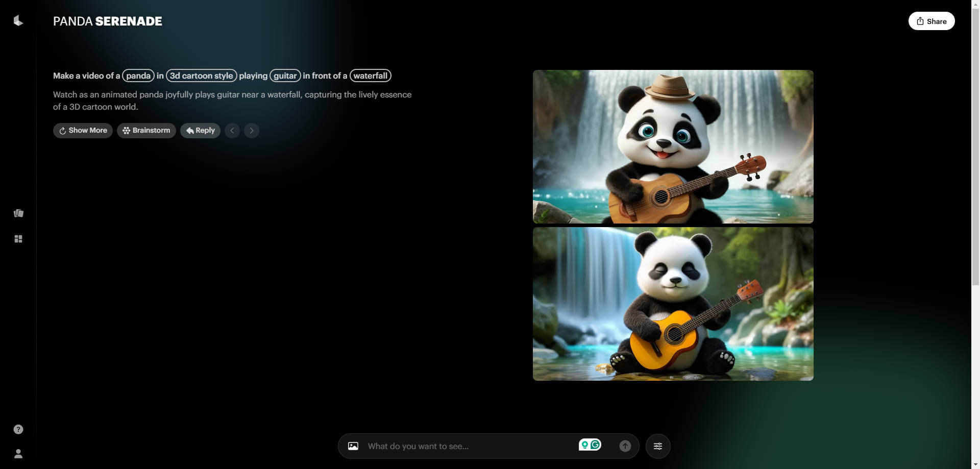Click the app logo in top-left corner
Screen dimensions: 980x469
click(18, 20)
